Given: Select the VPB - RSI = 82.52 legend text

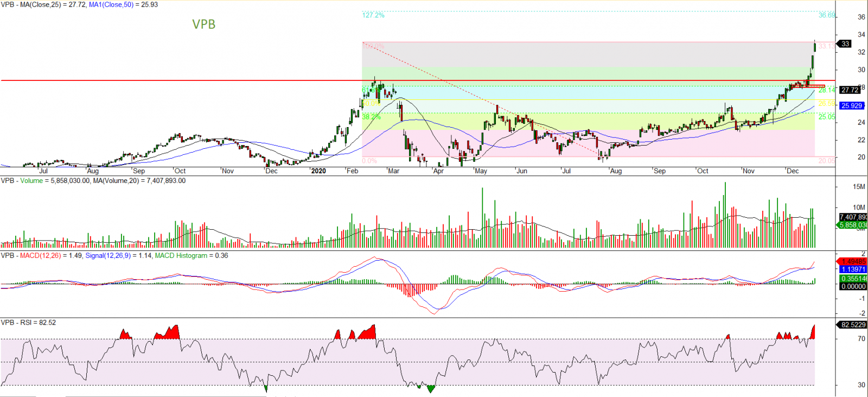Looking at the screenshot, I should pyautogui.click(x=28, y=323).
